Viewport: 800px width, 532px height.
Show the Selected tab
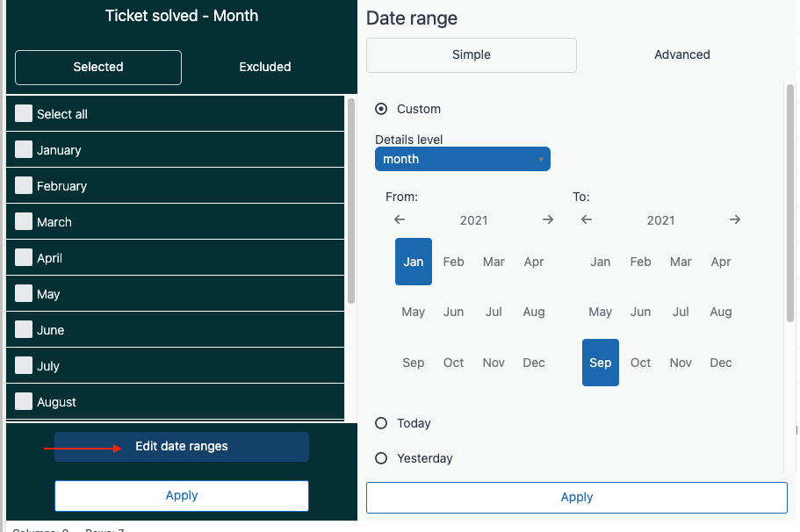(x=98, y=67)
